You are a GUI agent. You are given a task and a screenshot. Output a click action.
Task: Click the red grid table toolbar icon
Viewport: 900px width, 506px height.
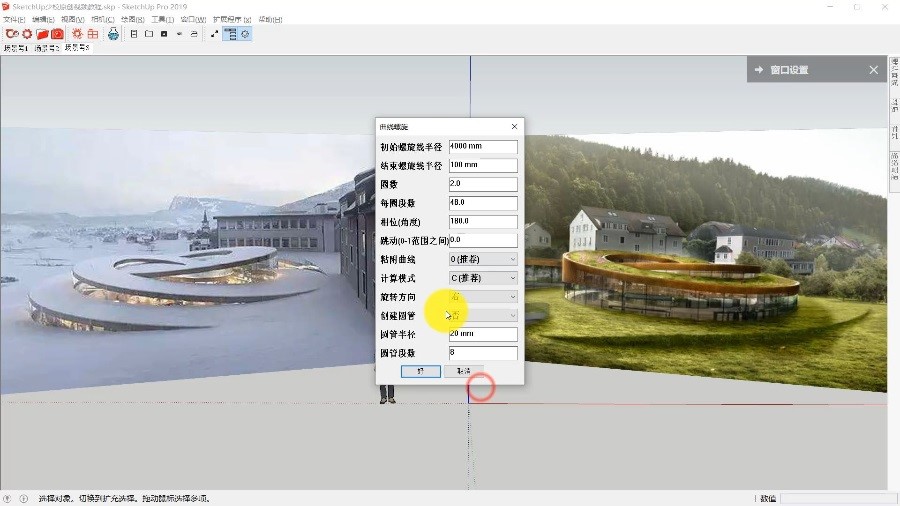[92, 34]
